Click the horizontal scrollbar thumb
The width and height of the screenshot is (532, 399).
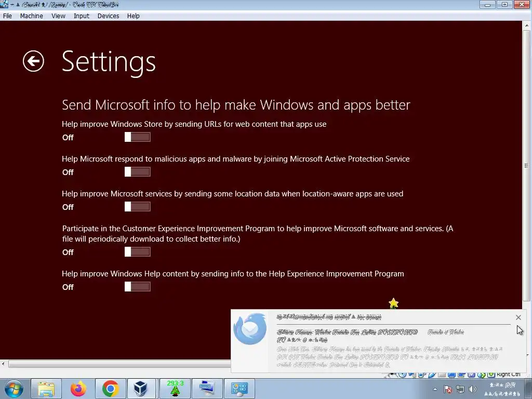[119, 364]
